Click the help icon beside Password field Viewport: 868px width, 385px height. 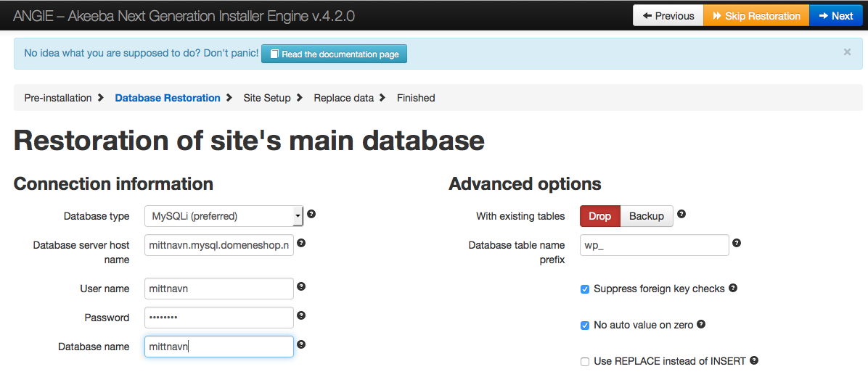[x=301, y=315]
